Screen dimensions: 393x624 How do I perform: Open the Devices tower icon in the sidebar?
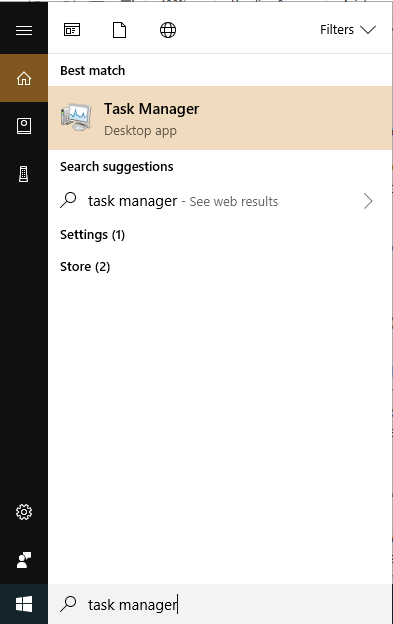tap(24, 174)
